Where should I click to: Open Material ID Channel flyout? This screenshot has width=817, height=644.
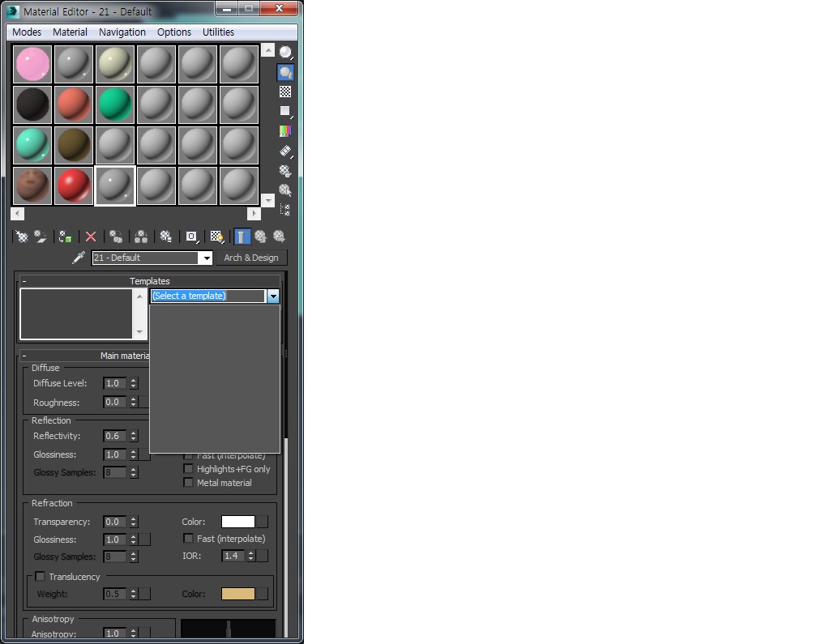(192, 237)
